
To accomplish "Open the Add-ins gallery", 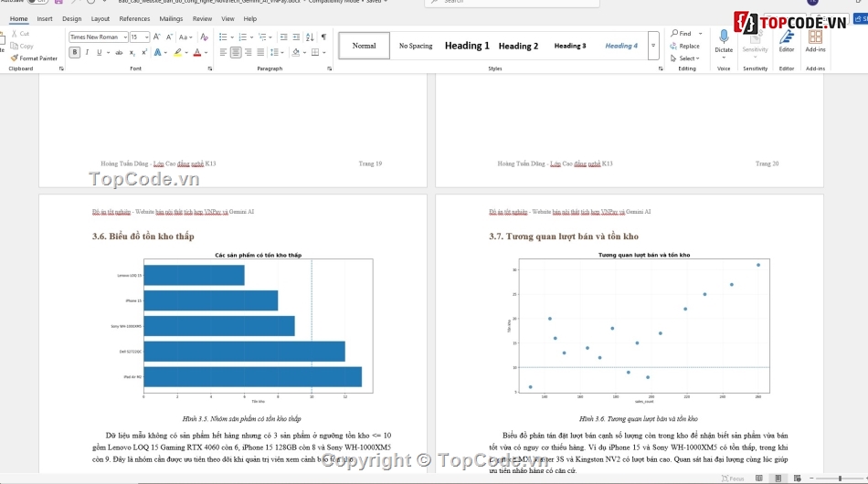I will click(815, 42).
